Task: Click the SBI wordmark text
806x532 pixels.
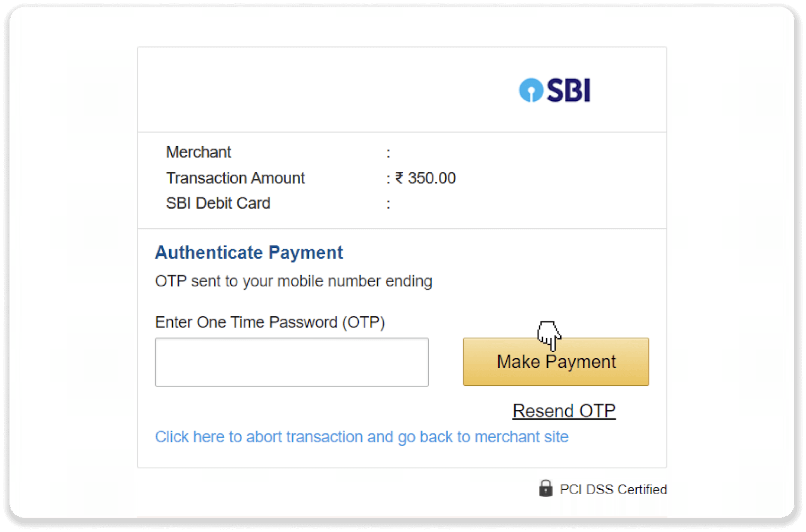Action: pyautogui.click(x=569, y=91)
